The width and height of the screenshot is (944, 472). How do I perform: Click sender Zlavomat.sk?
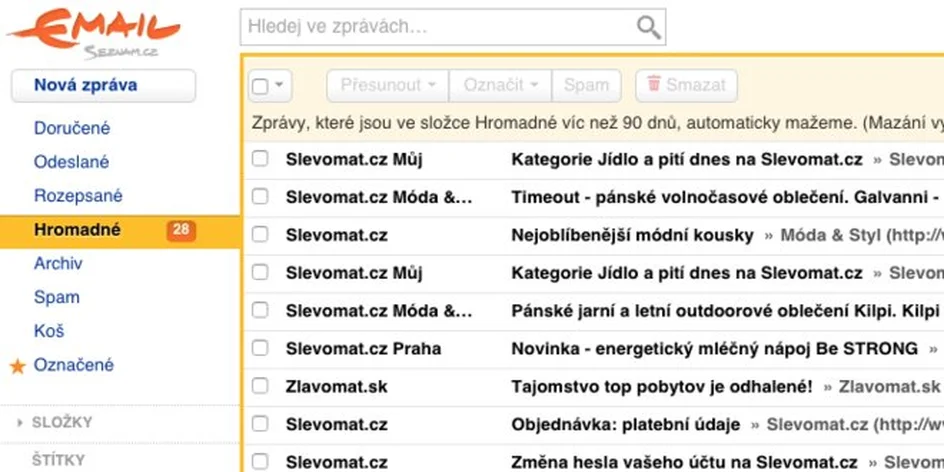pos(337,386)
